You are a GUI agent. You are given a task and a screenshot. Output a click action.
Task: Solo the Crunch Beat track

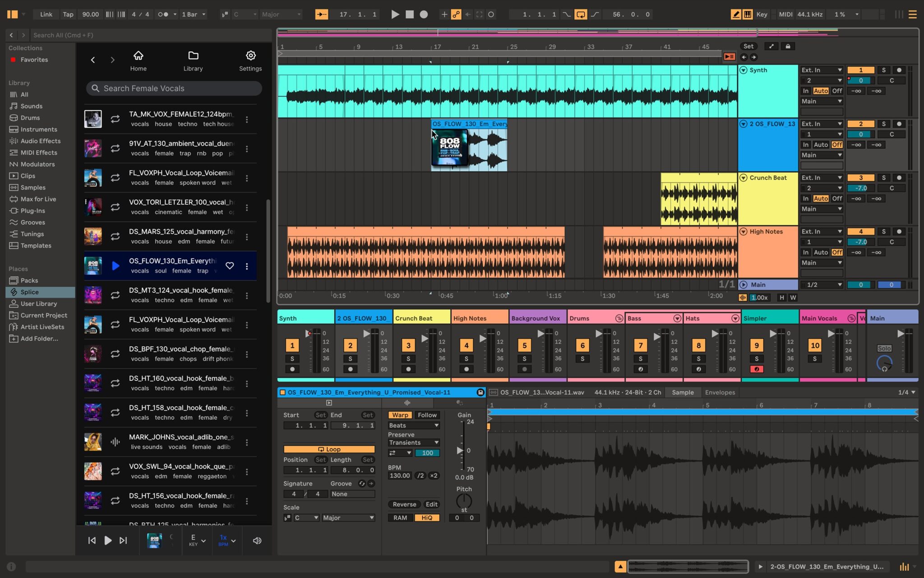pyautogui.click(x=408, y=358)
